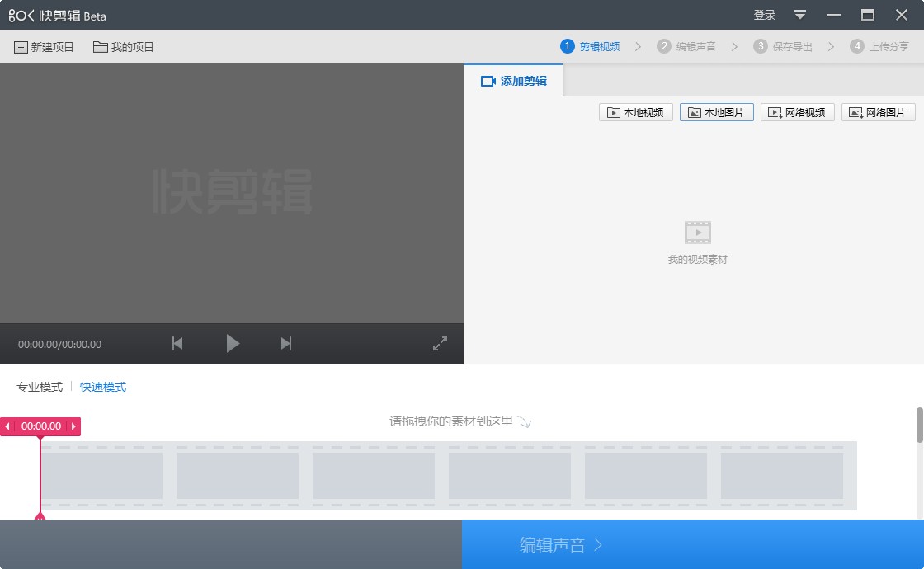Add a network image via 网络图片

pos(877,111)
